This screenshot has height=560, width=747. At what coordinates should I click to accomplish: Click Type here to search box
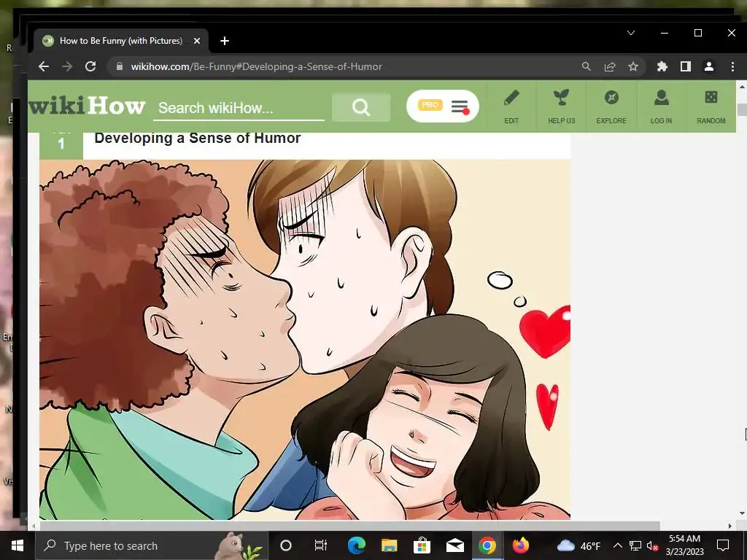(152, 545)
